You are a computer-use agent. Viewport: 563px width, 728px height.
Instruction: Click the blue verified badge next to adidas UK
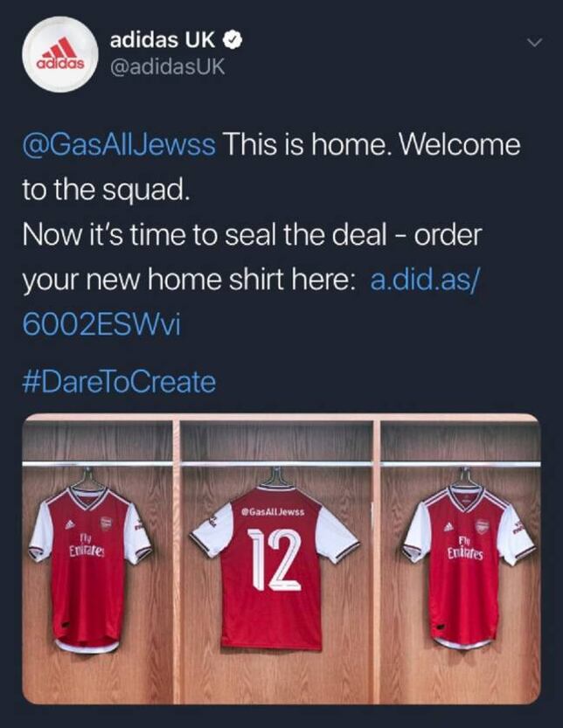coord(230,38)
